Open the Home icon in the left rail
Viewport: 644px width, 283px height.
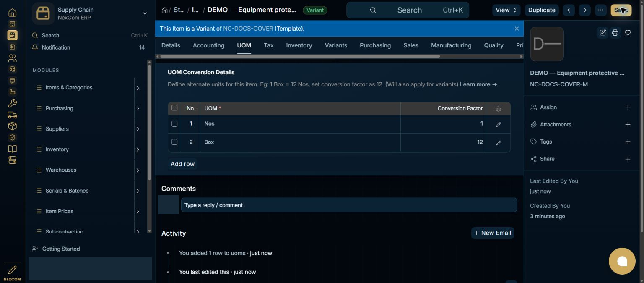pyautogui.click(x=12, y=13)
